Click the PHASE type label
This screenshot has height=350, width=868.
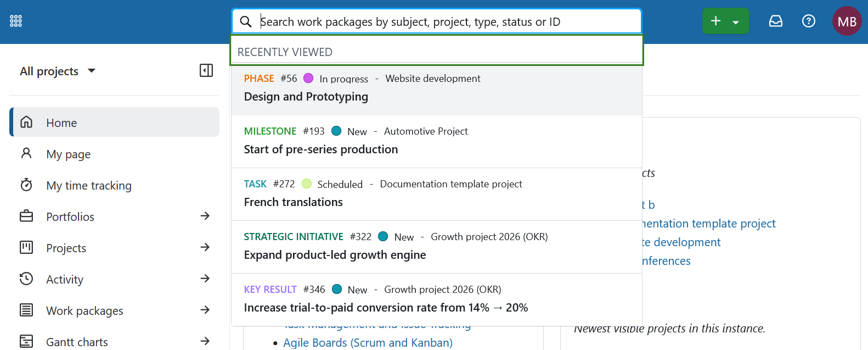(x=259, y=79)
